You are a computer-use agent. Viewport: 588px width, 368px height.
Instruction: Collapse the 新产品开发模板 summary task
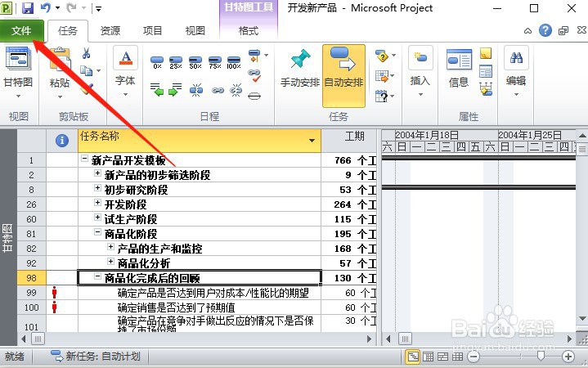click(x=84, y=159)
